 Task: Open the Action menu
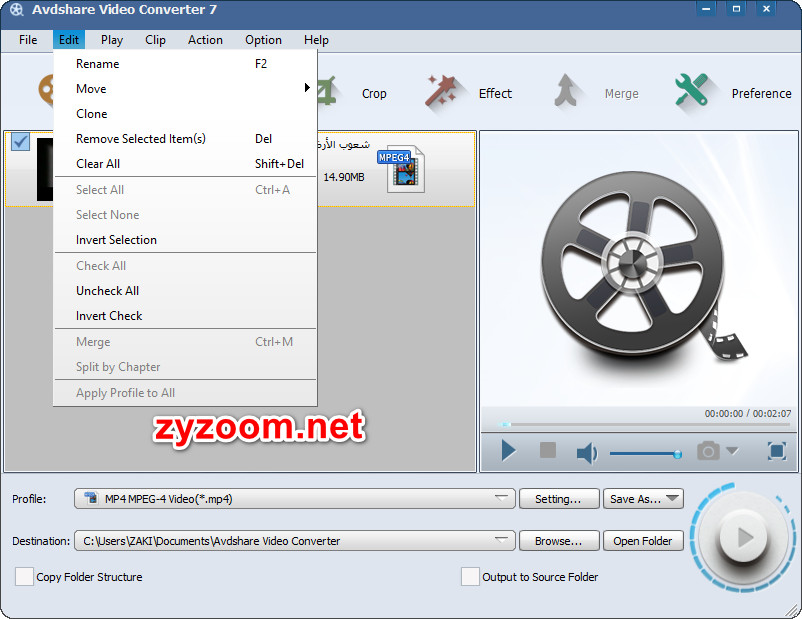(205, 40)
